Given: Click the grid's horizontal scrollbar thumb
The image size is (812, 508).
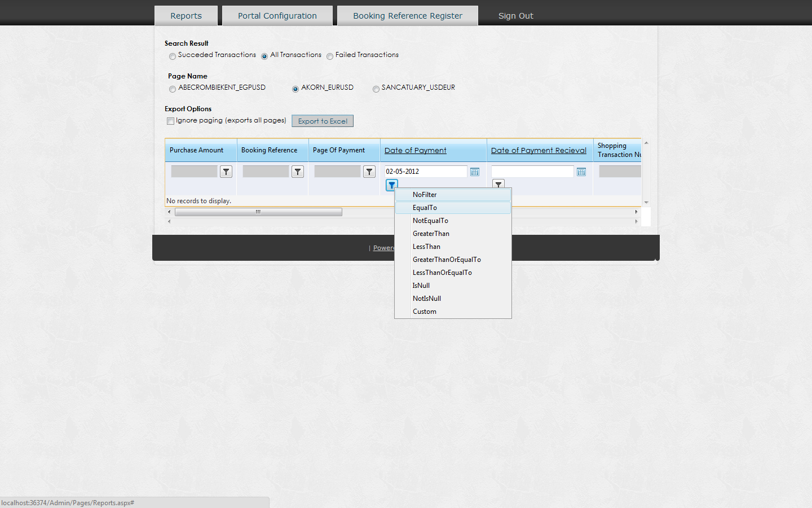Looking at the screenshot, I should pos(258,212).
